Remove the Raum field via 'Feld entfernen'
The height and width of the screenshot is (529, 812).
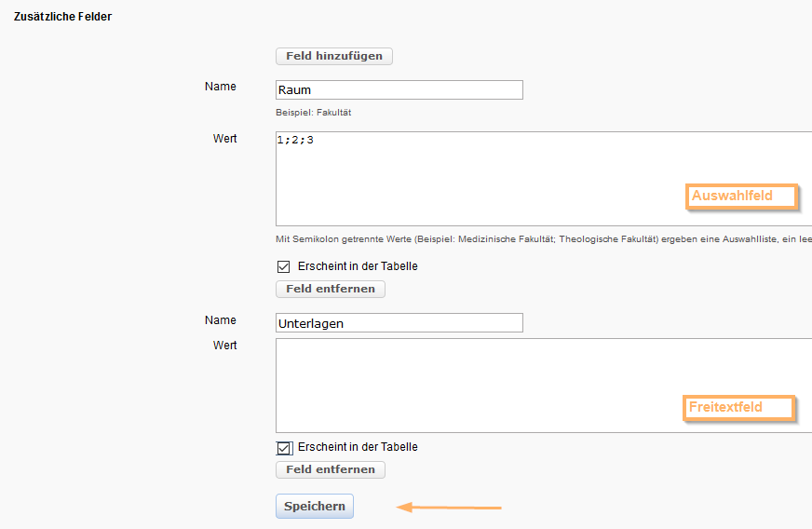click(331, 289)
